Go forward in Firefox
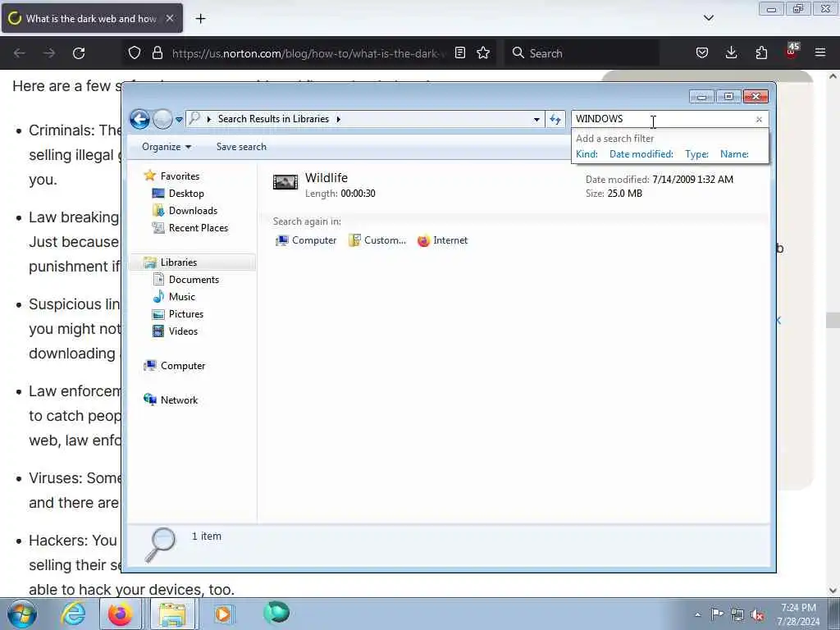840x630 pixels. pos(48,53)
